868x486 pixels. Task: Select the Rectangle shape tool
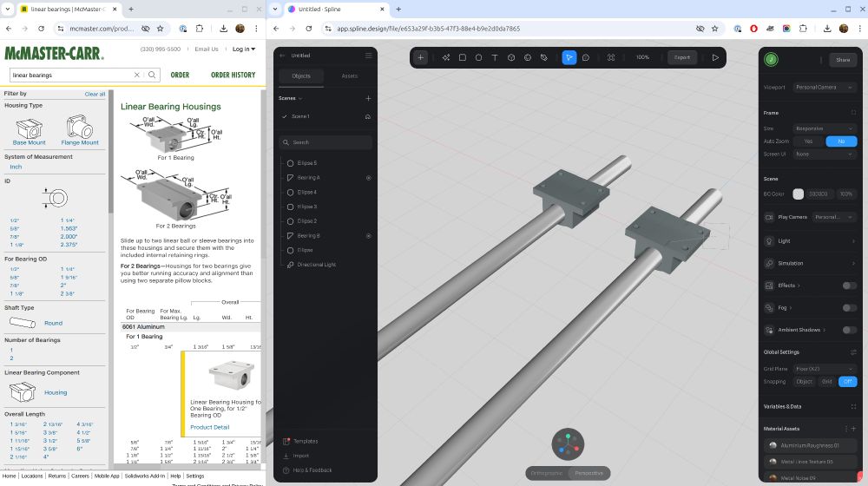click(x=463, y=57)
